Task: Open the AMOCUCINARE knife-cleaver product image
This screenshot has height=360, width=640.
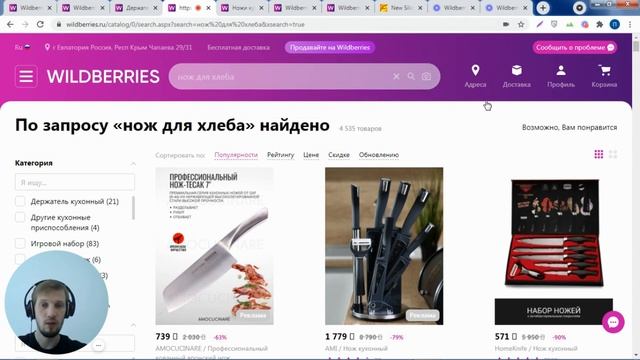Action: [214, 246]
